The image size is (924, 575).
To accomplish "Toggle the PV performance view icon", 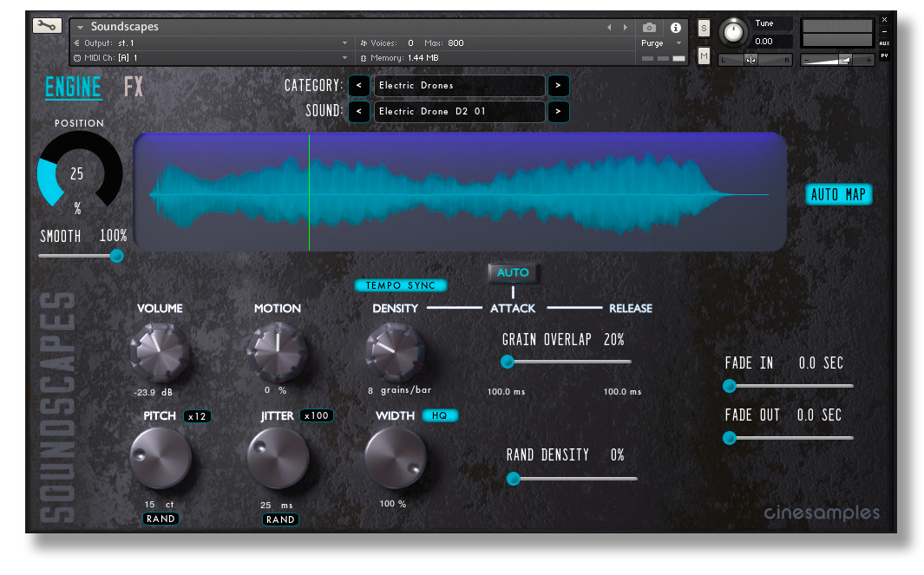I will (x=883, y=55).
